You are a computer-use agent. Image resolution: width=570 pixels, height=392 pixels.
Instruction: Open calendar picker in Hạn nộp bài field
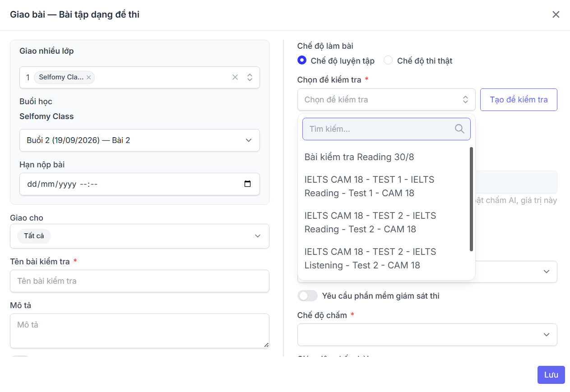pyautogui.click(x=247, y=184)
